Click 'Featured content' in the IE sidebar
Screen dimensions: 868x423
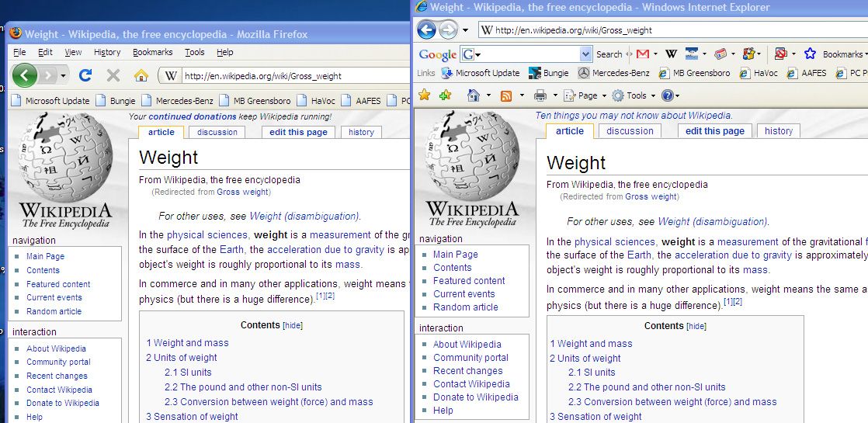[469, 281]
